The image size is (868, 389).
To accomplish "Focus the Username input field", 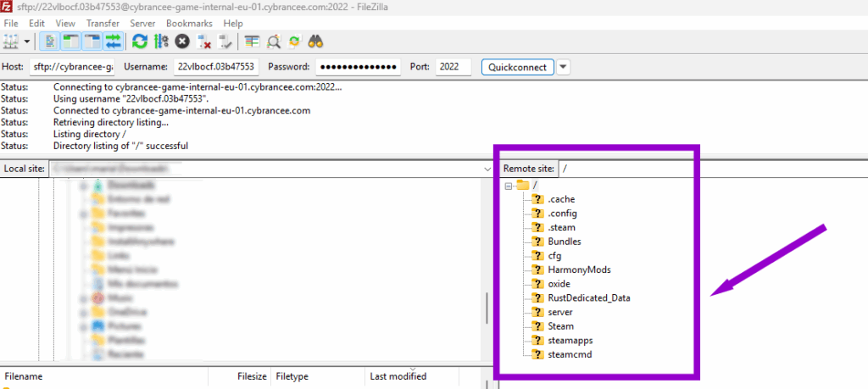I will pyautogui.click(x=216, y=67).
